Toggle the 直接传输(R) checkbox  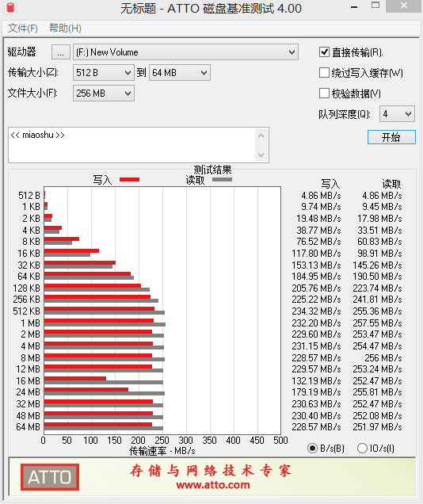click(x=324, y=52)
